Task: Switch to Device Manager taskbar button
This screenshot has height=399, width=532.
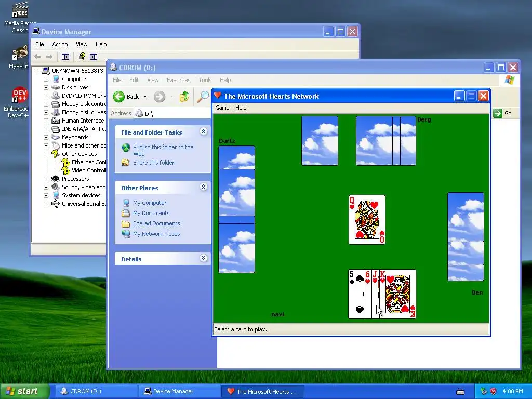Action: point(179,391)
